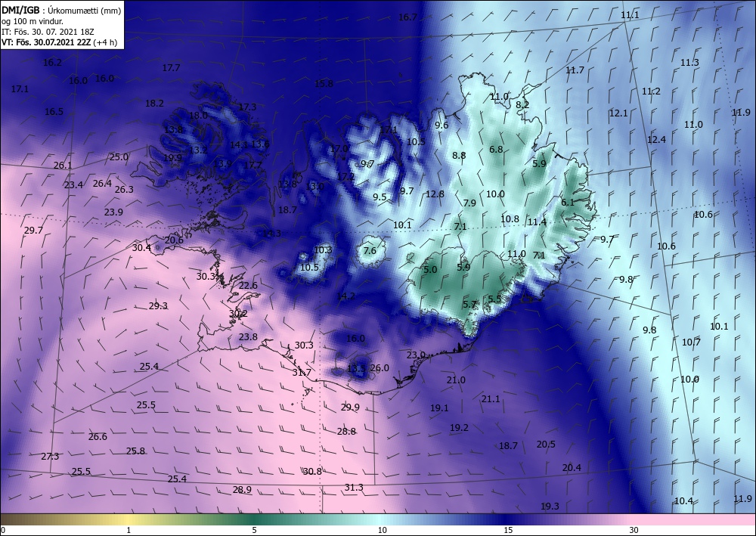Viewport: 756px width, 536px height.
Task: Click the '30' tick label on the color scale
Action: (x=634, y=530)
